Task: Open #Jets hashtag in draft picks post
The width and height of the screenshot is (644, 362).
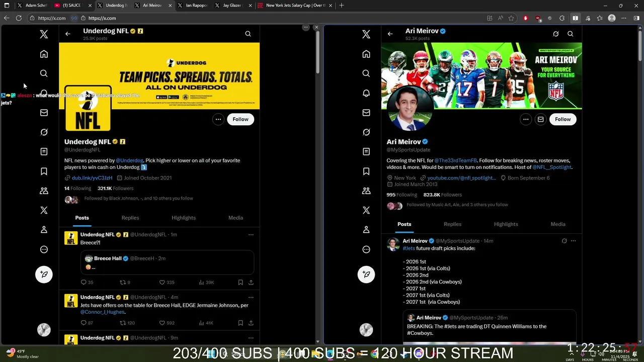Action: pyautogui.click(x=409, y=248)
